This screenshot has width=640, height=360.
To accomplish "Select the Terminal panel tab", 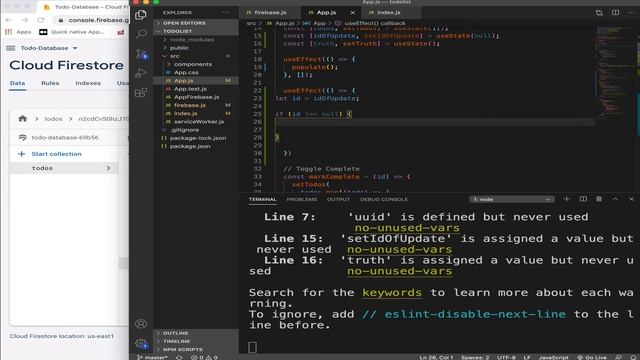I will [262, 199].
